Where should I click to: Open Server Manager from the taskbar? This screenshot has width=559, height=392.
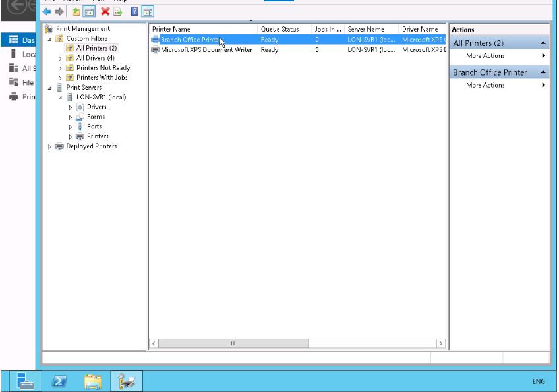[x=25, y=381]
